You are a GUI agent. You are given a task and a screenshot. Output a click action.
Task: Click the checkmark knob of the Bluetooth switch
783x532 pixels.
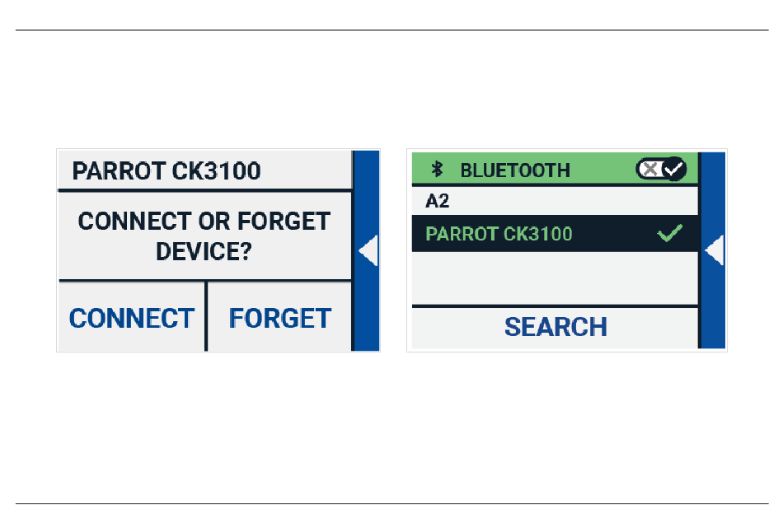pos(675,169)
